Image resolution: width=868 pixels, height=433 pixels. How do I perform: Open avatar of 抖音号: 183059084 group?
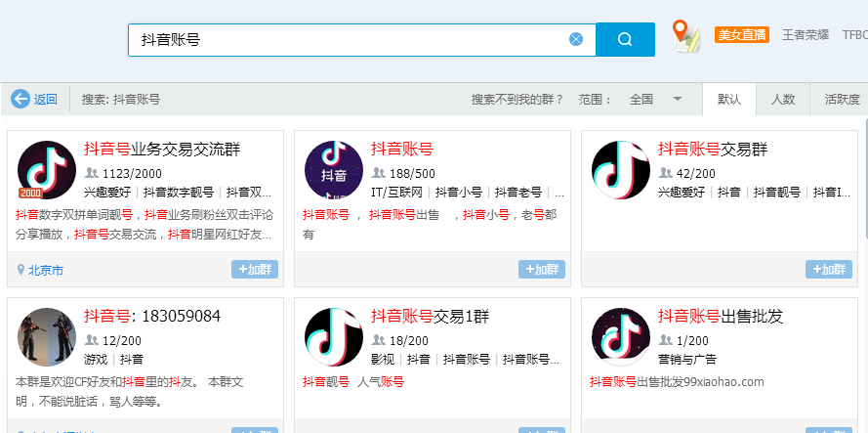coord(47,337)
